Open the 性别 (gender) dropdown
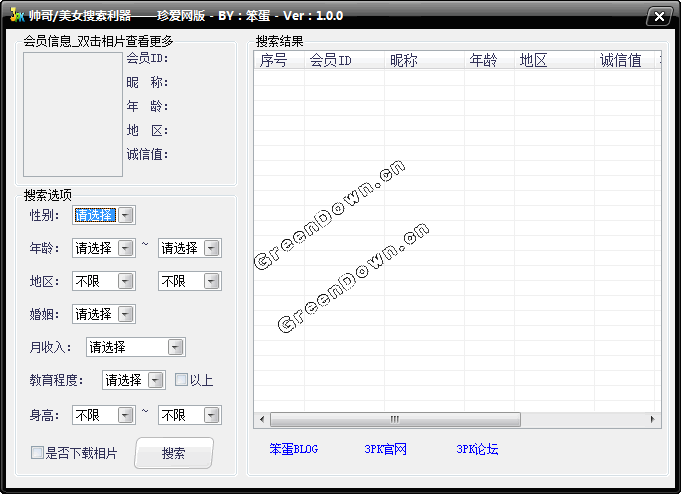 tap(104, 215)
